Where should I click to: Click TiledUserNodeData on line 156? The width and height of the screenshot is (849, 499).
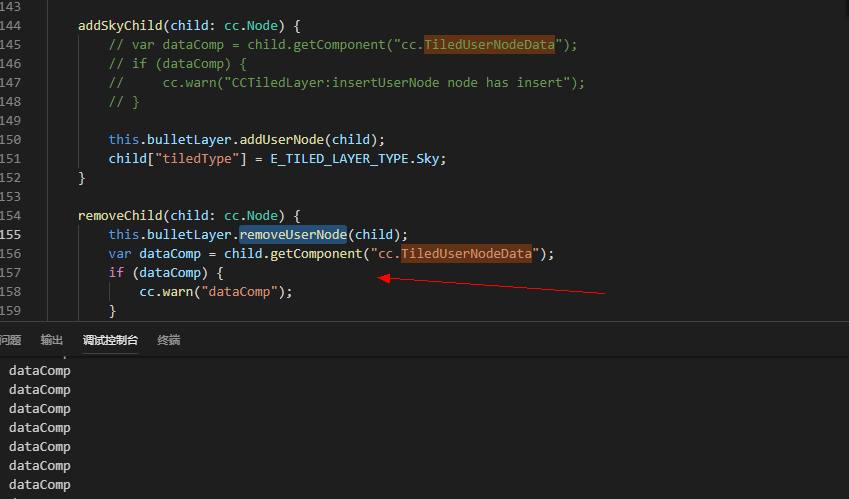(466, 253)
